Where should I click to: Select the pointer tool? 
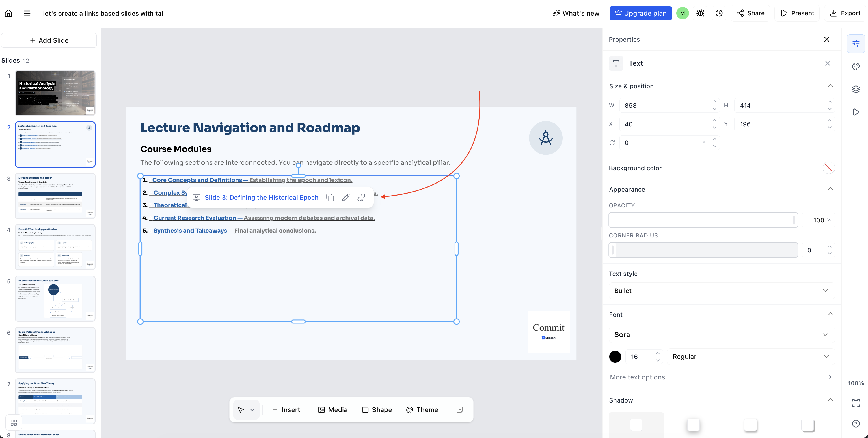pos(241,410)
